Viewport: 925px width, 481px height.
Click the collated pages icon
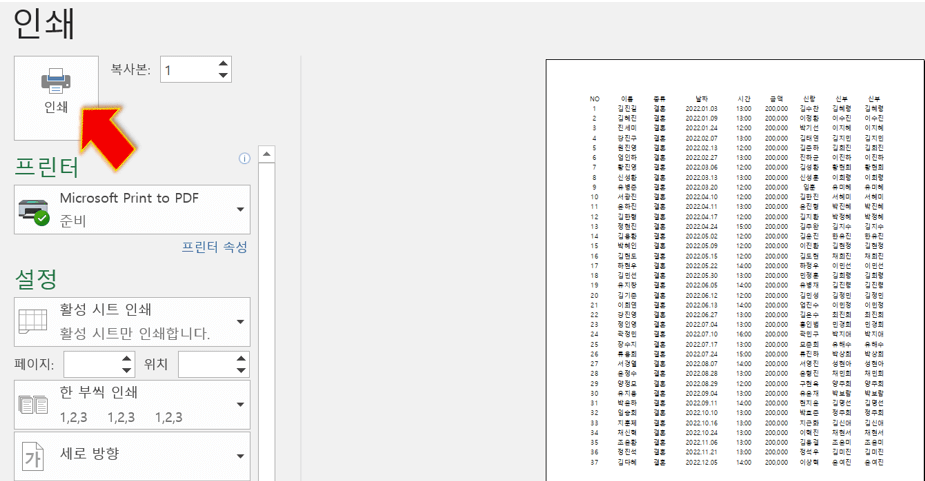click(x=33, y=405)
